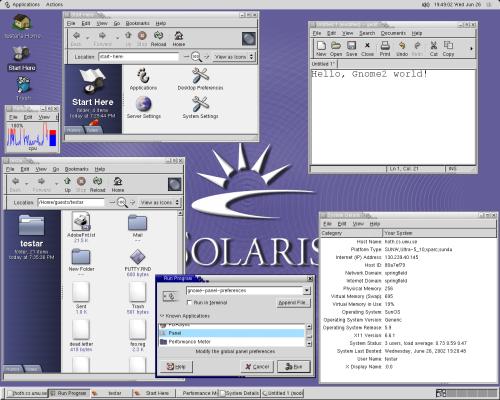The image size is (500, 400).
Task: Open Back history arrow in Start Here window
Action: [88, 38]
